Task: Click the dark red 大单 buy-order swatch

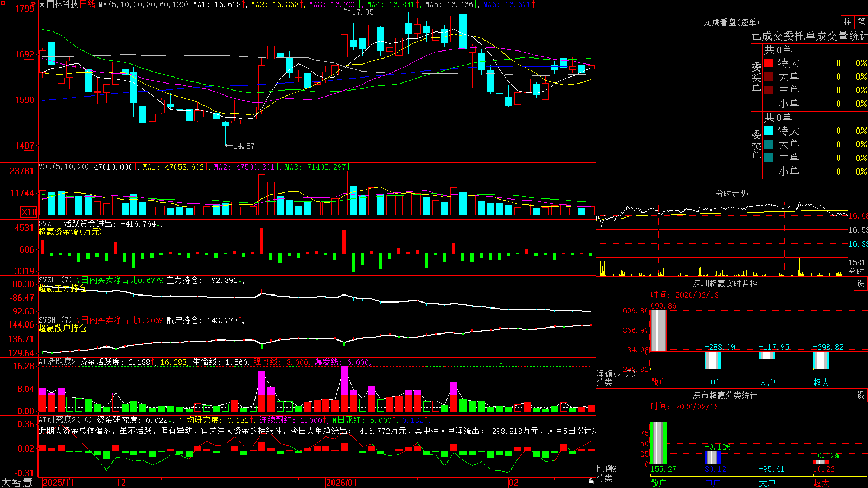Action: [x=768, y=76]
